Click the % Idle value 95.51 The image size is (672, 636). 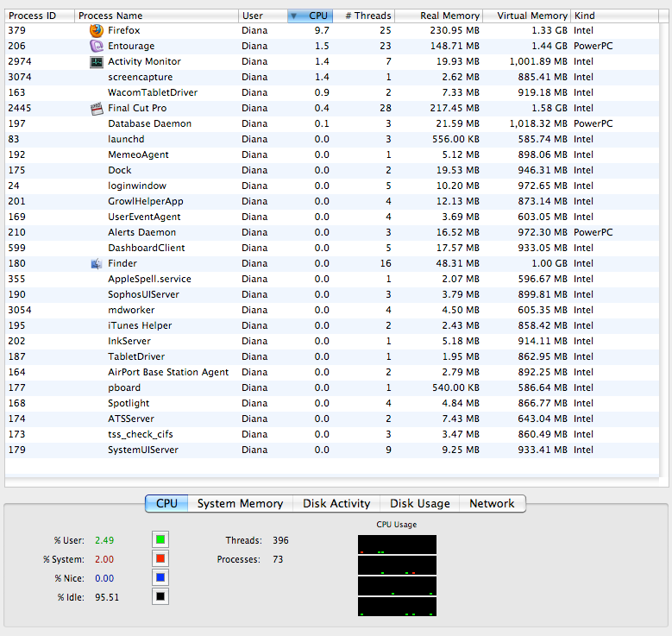pos(107,597)
